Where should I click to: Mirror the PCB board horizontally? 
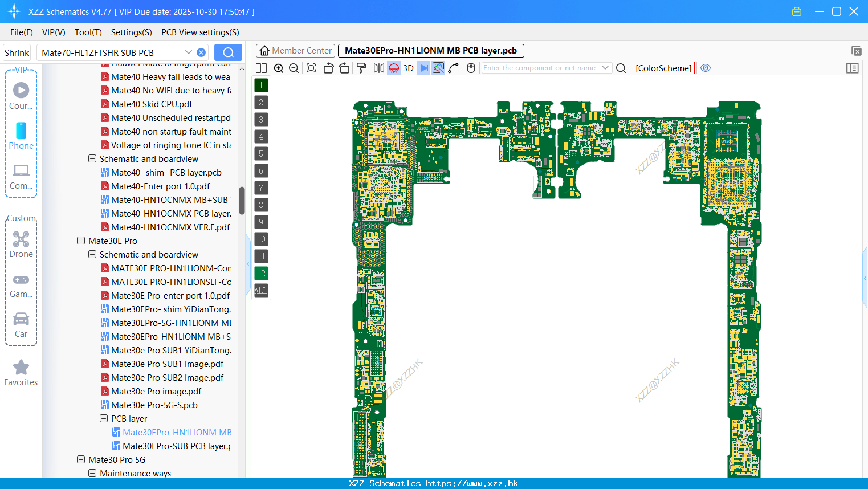[378, 68]
